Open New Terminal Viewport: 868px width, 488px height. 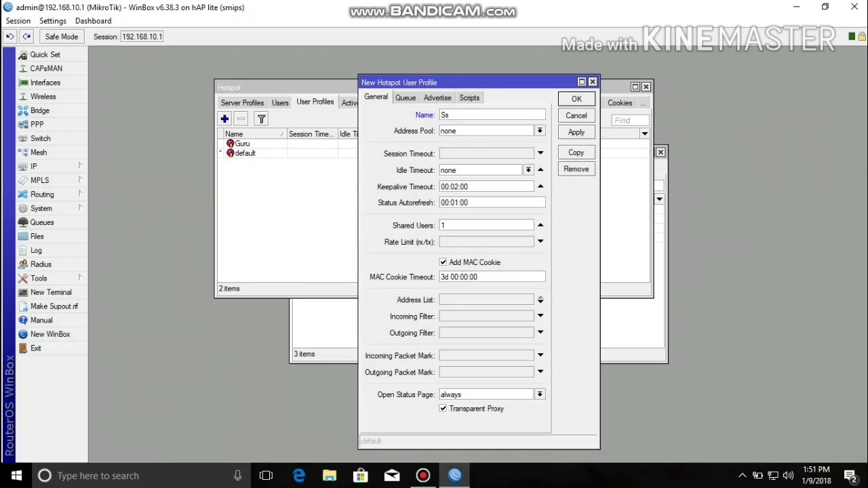(x=51, y=292)
